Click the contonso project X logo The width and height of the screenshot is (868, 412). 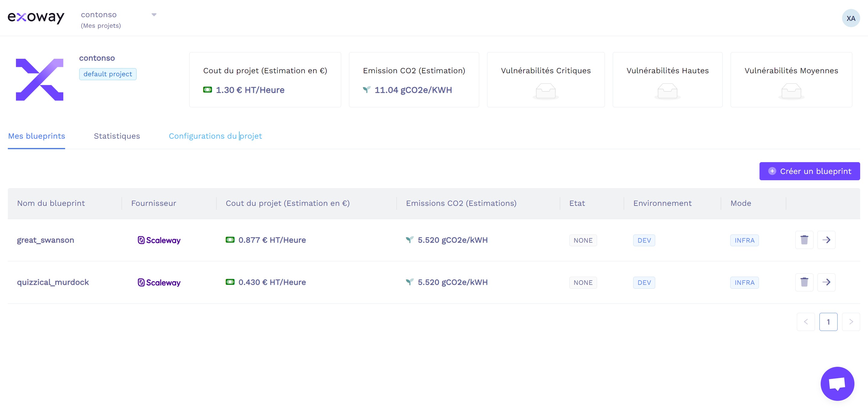pos(39,80)
